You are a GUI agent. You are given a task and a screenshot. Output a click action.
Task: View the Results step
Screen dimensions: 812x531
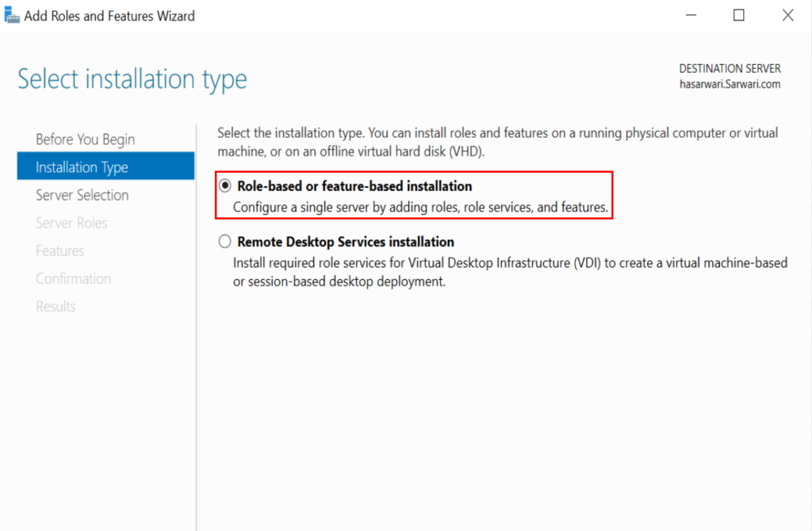pyautogui.click(x=56, y=306)
